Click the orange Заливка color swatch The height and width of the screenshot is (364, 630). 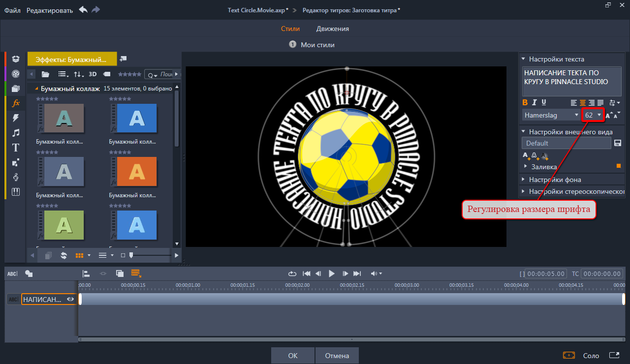tap(619, 166)
